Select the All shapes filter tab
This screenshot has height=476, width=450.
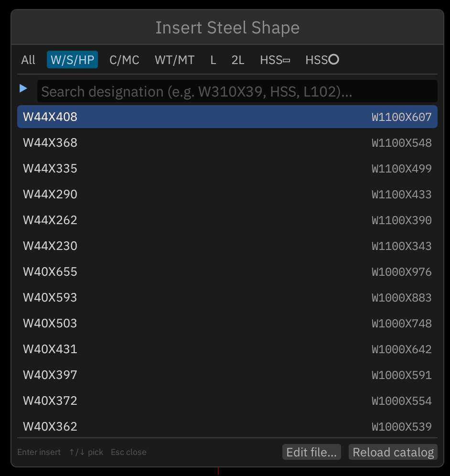tap(28, 59)
